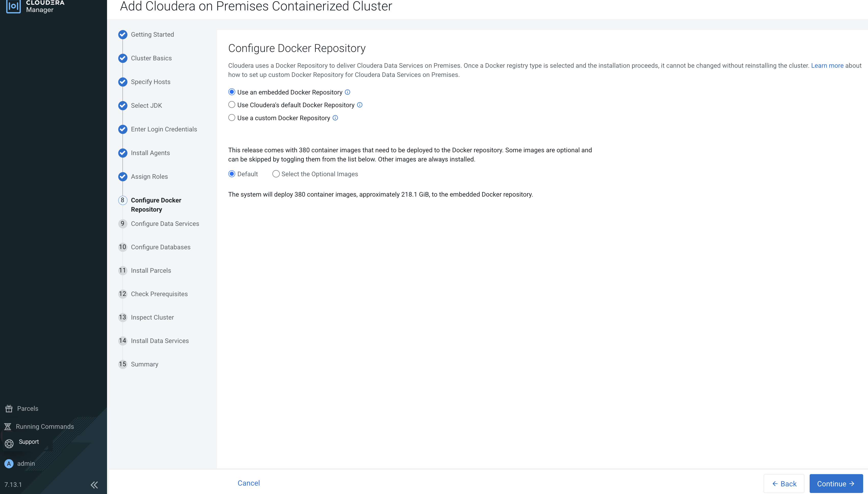The image size is (868, 494).
Task: Choose Select the Optional Images option
Action: pos(276,174)
